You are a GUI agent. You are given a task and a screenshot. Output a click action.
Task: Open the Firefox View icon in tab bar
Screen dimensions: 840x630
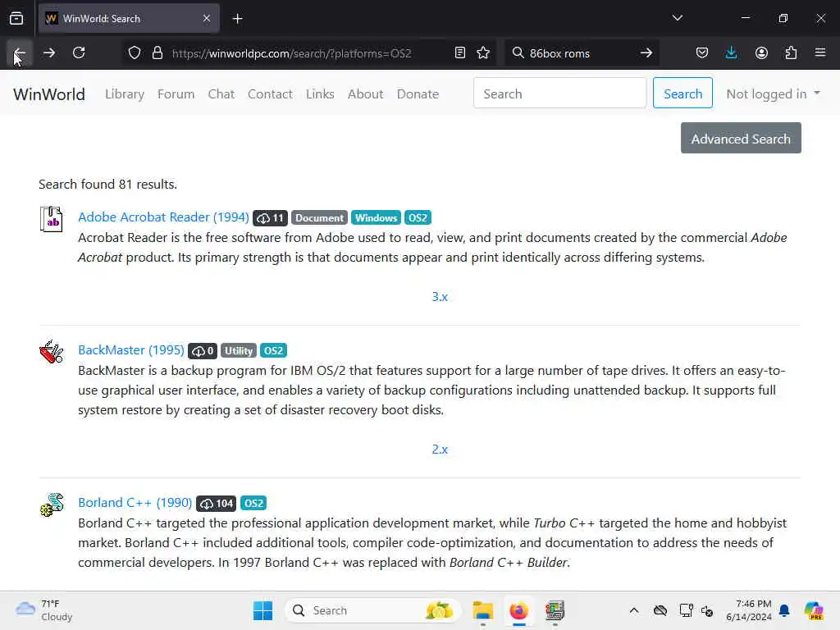tap(16, 19)
